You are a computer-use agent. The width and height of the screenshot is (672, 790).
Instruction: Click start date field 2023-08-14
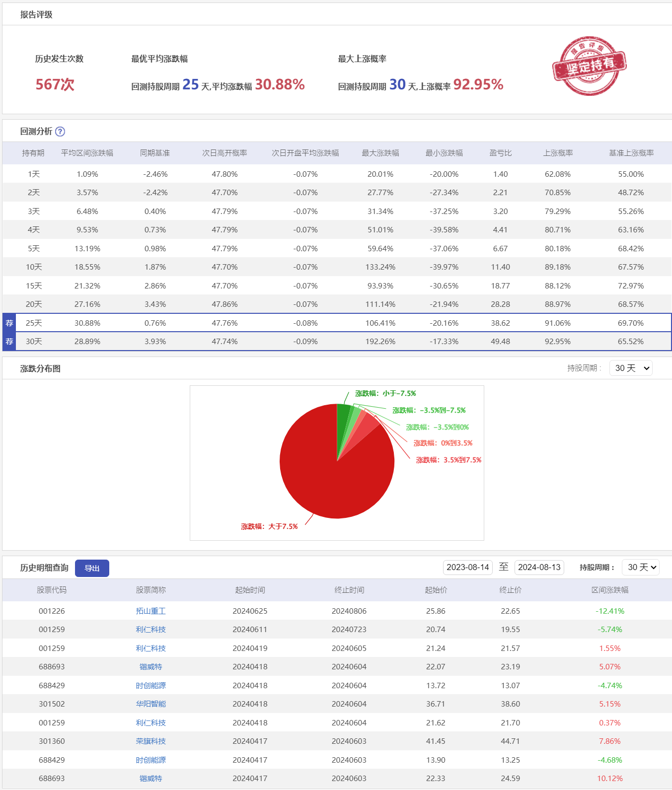(x=467, y=567)
